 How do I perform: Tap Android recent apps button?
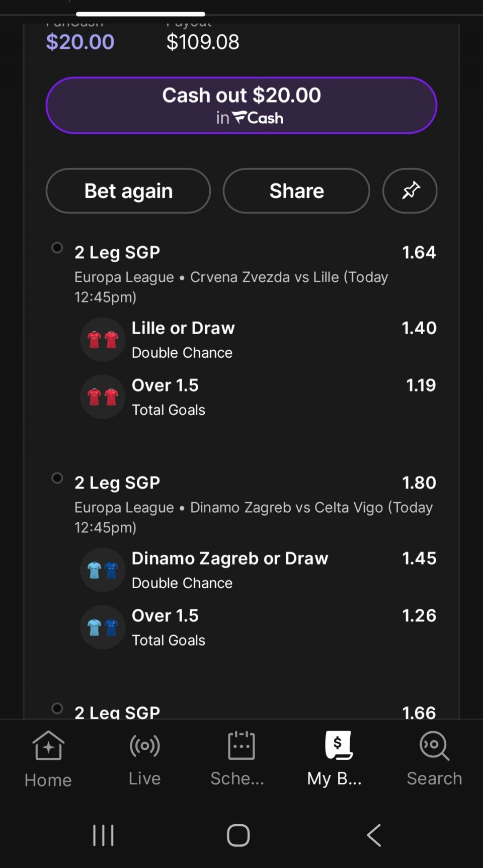point(104,835)
